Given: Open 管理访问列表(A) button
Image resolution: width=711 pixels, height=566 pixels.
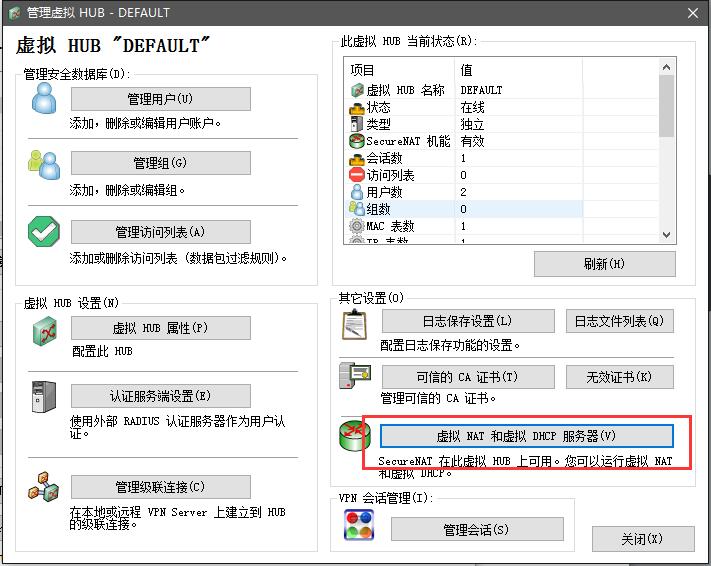Looking at the screenshot, I should [161, 232].
